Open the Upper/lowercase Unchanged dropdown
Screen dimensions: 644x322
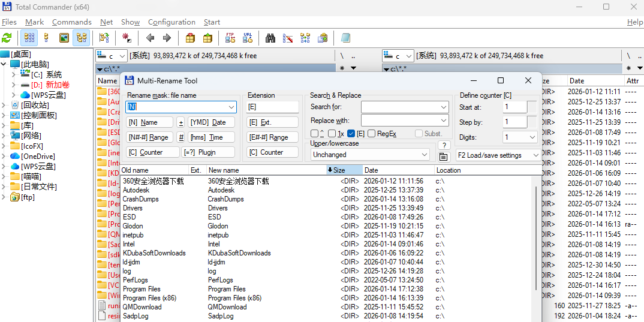[370, 154]
